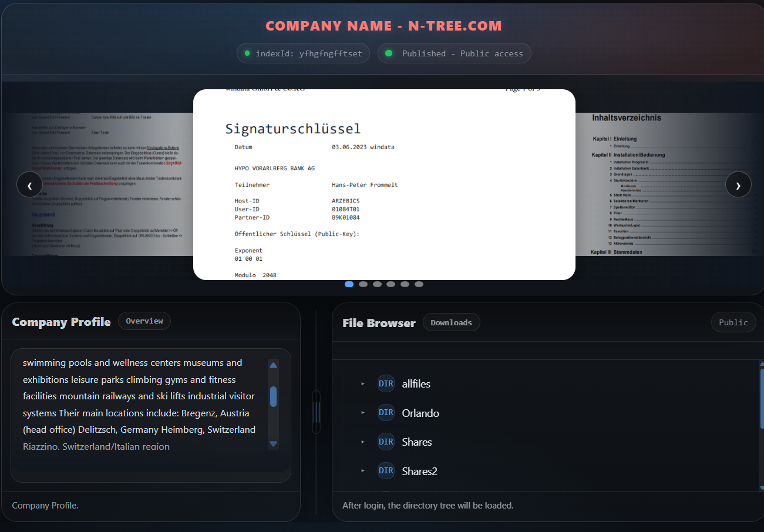Click the name 'Hans-Peter Frommelt' in the document
This screenshot has height=532, width=764.
[x=365, y=184]
